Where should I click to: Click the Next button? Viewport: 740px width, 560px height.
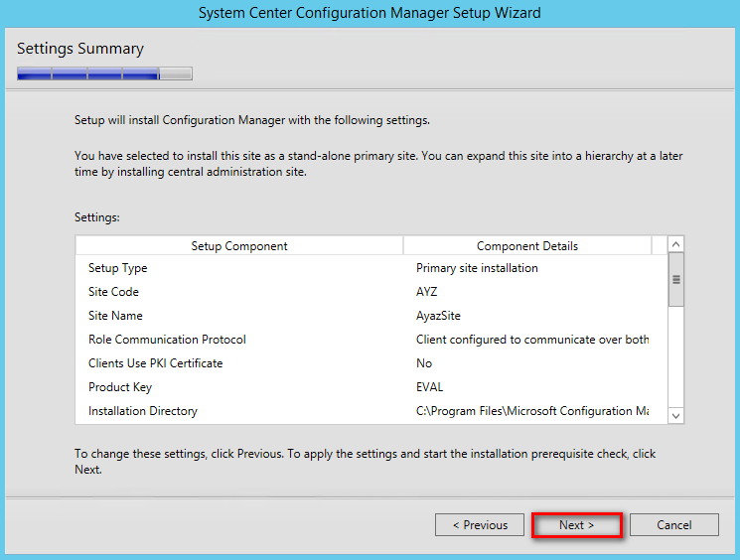577,525
